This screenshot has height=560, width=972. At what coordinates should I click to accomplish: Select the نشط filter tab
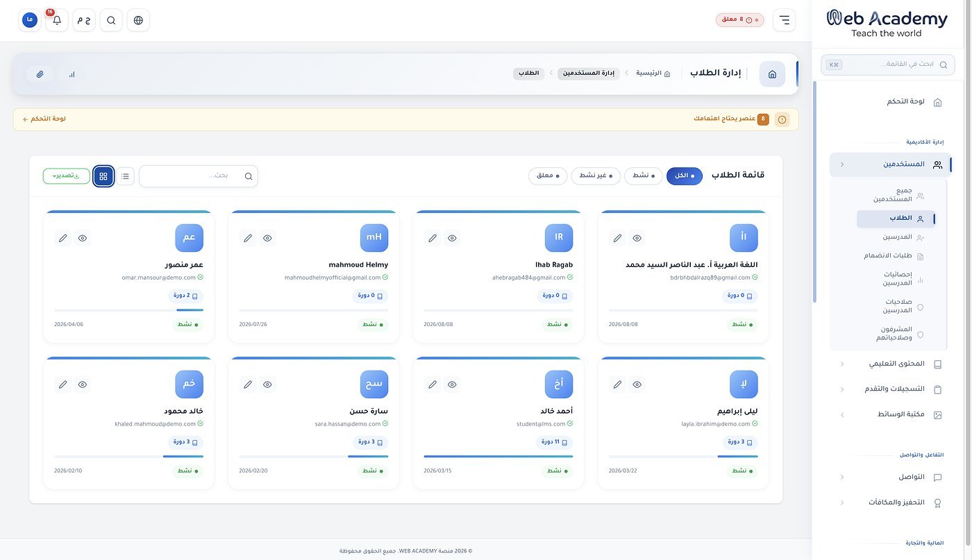tap(644, 176)
